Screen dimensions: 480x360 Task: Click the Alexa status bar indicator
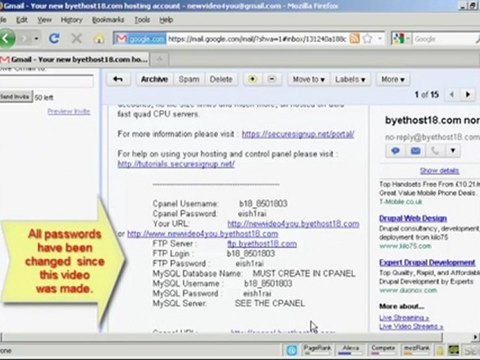[351, 350]
